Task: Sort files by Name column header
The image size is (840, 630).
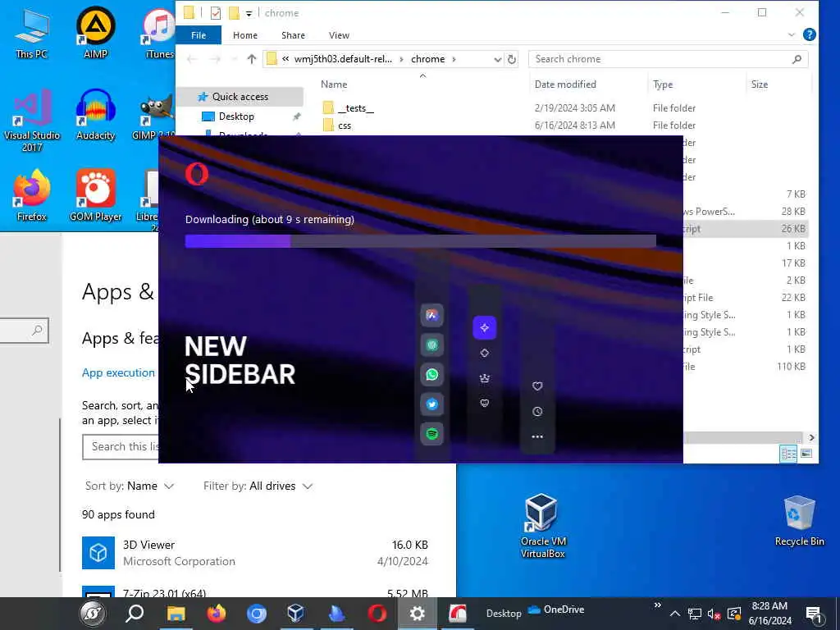Action: point(334,84)
